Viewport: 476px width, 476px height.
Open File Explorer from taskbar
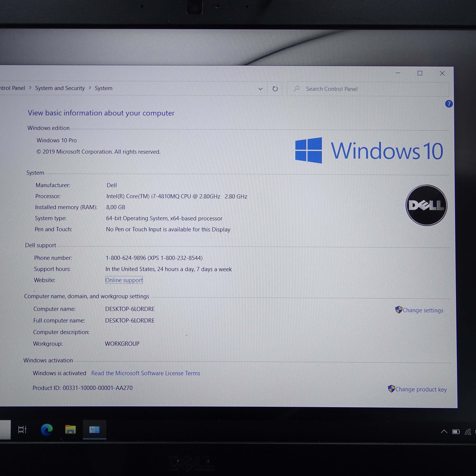point(70,430)
